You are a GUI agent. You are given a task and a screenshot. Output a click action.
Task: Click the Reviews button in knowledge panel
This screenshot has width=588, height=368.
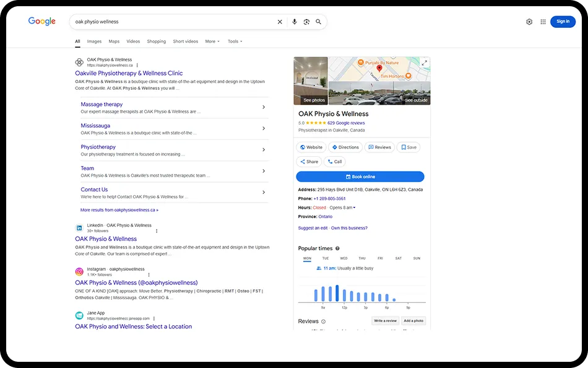click(x=379, y=147)
